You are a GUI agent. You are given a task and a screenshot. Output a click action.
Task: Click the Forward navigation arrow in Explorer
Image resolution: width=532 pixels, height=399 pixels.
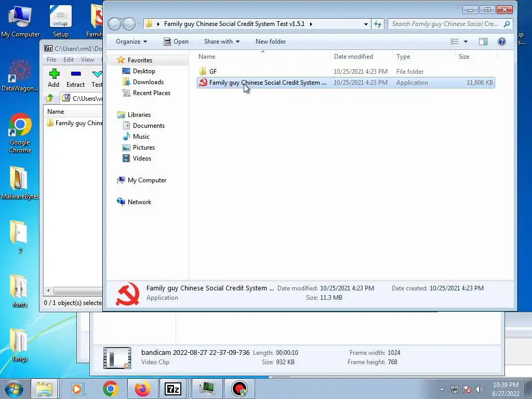coord(129,24)
